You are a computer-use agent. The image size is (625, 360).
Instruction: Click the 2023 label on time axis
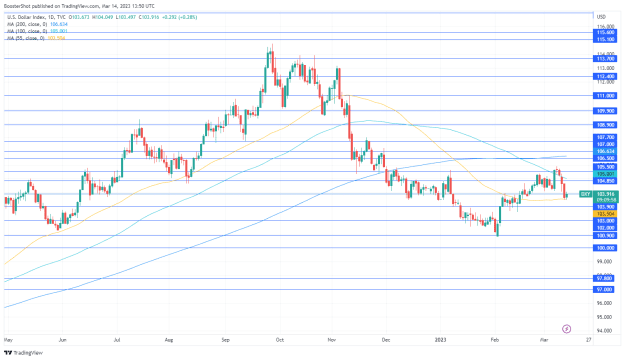coord(440,340)
